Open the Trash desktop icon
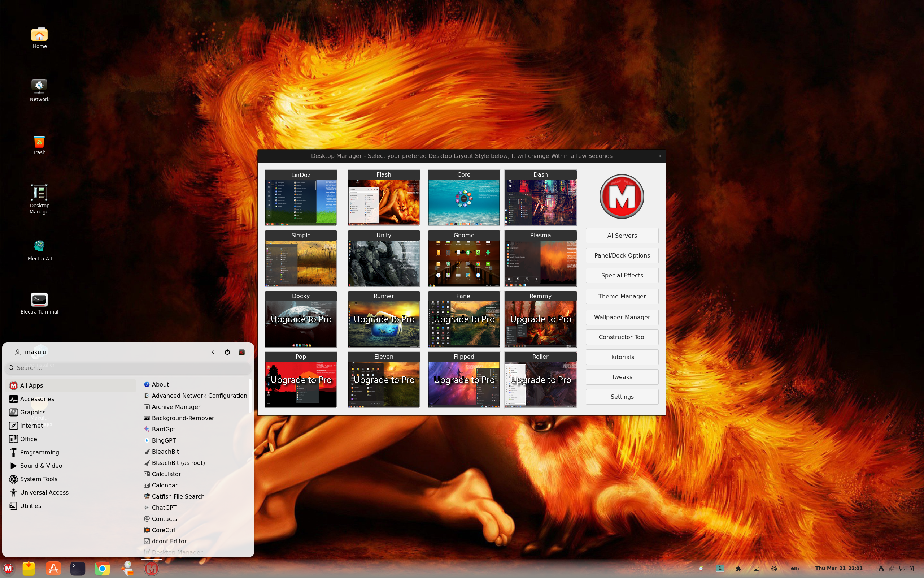 [x=39, y=145]
